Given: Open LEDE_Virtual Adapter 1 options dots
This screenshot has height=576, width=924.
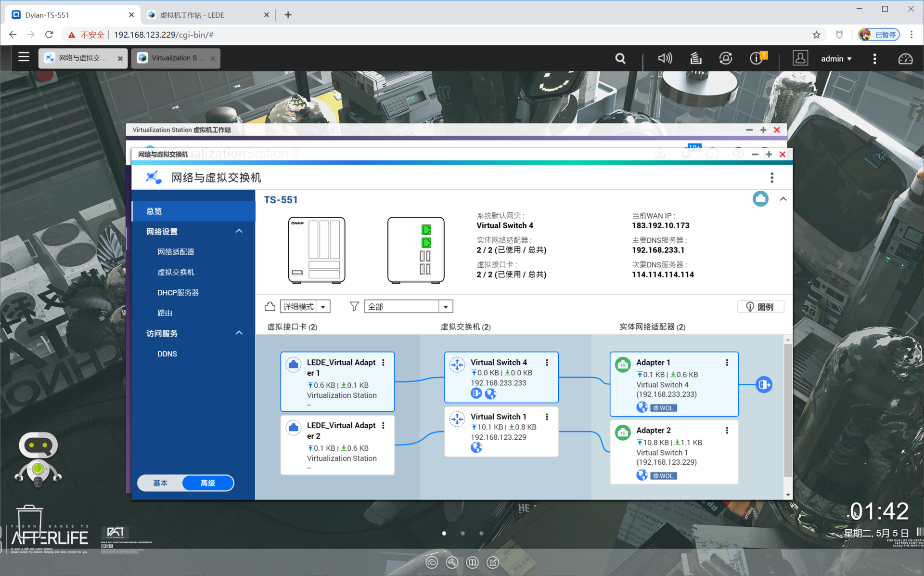Looking at the screenshot, I should [x=383, y=363].
